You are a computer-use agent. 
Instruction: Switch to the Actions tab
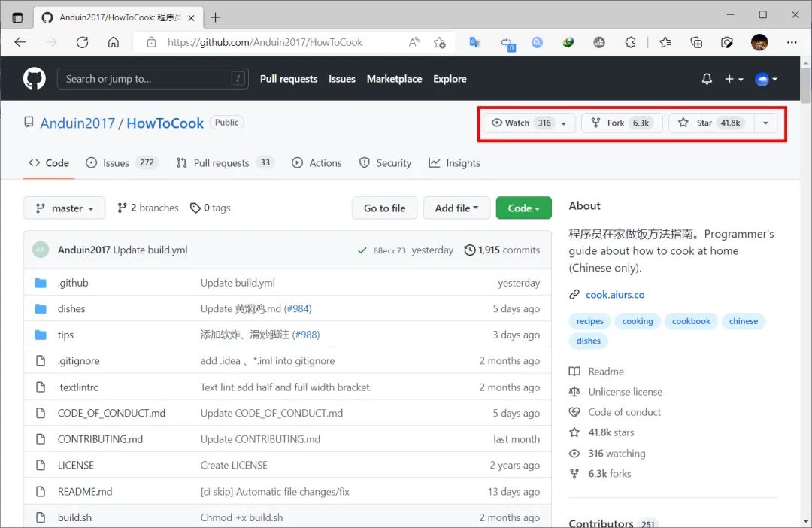point(317,162)
